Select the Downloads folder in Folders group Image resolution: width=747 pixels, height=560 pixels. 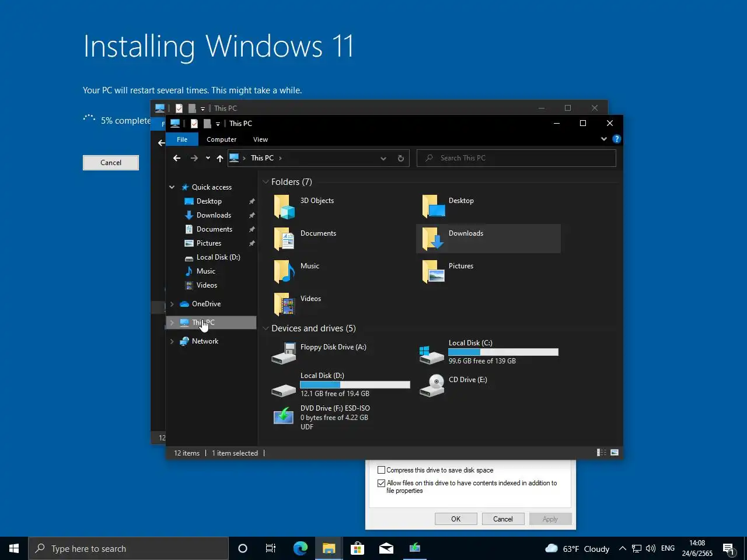(488, 239)
